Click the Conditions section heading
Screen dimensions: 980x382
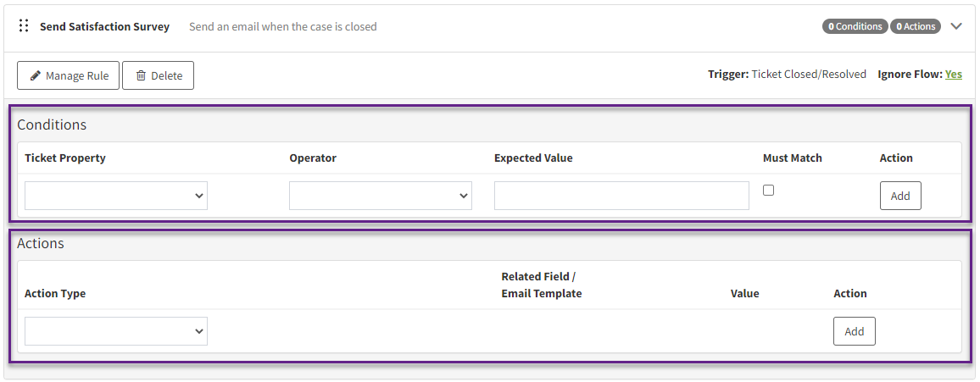(52, 125)
